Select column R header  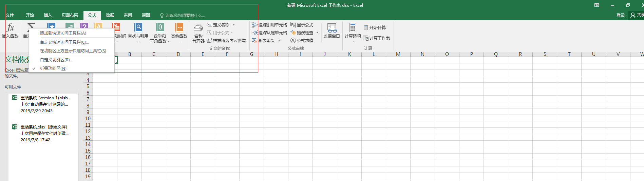coord(520,54)
